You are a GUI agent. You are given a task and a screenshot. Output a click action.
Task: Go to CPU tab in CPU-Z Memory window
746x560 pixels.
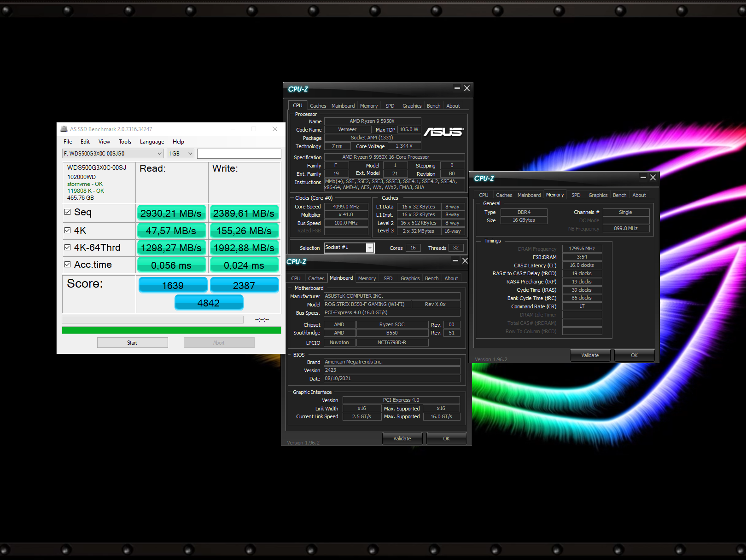(484, 195)
